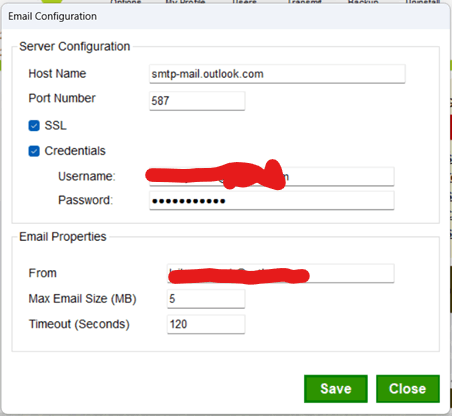The image size is (452, 416).
Task: Uncheck the SSL checkbox
Action: coord(34,126)
